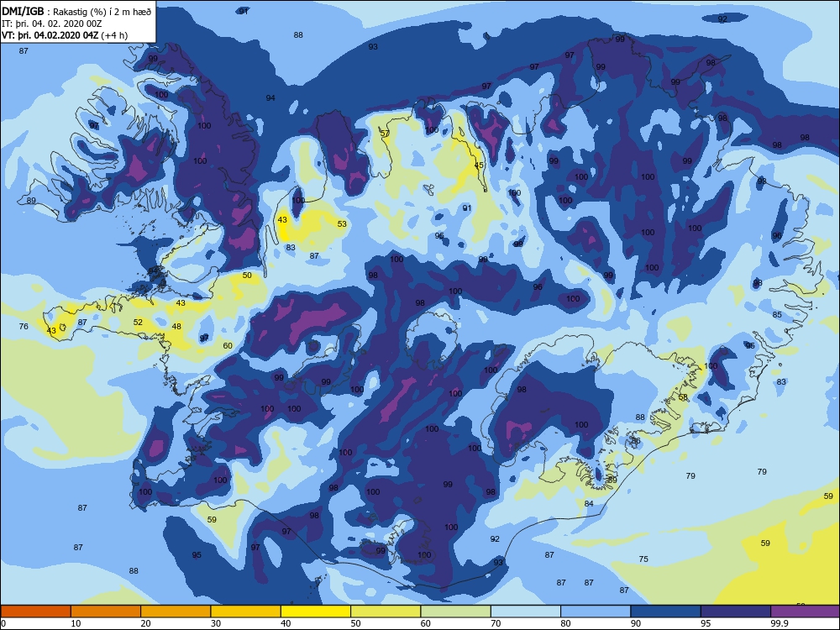Click the 20–30 light orange legend swatch
840x630 pixels.
[x=176, y=612]
